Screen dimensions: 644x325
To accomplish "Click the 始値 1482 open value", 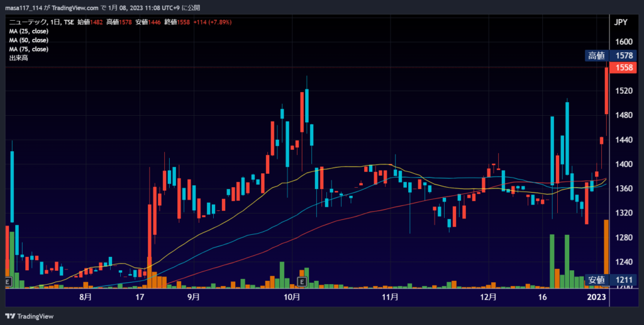I will pos(89,22).
